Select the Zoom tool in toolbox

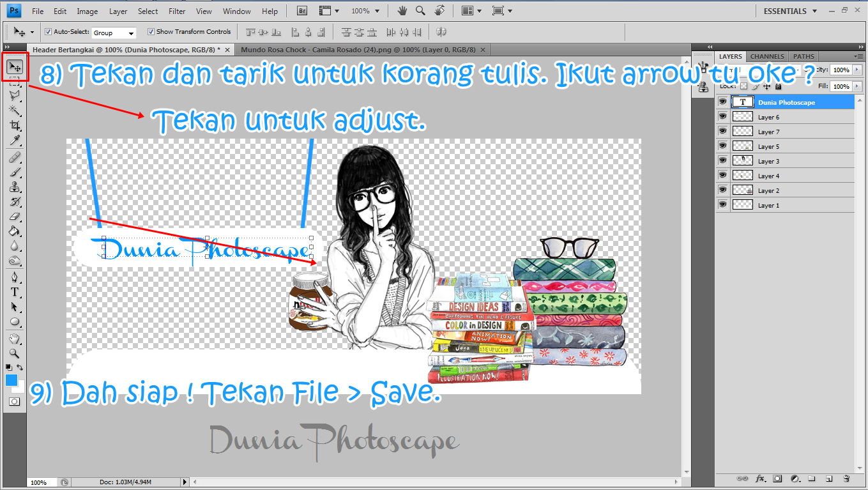click(x=15, y=353)
